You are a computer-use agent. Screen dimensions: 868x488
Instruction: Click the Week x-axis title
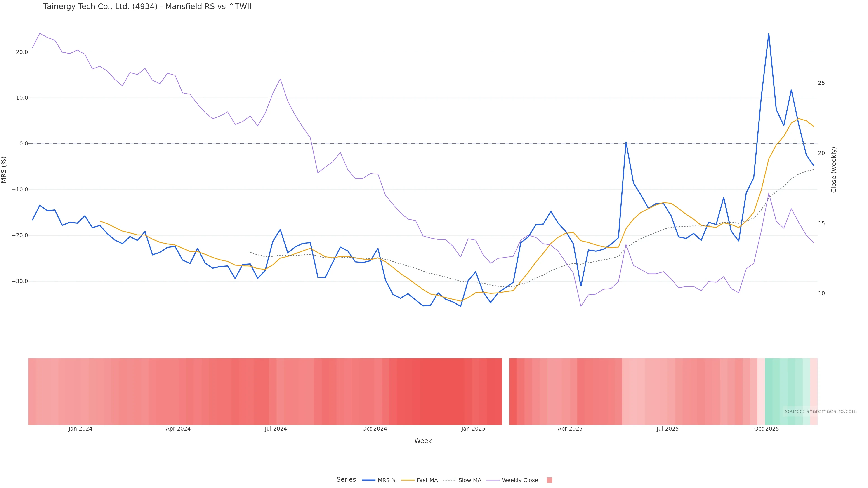click(422, 441)
